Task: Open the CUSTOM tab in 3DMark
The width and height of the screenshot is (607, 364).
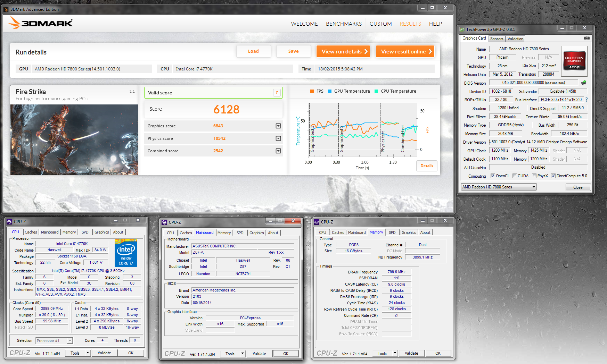Action: pos(380,24)
